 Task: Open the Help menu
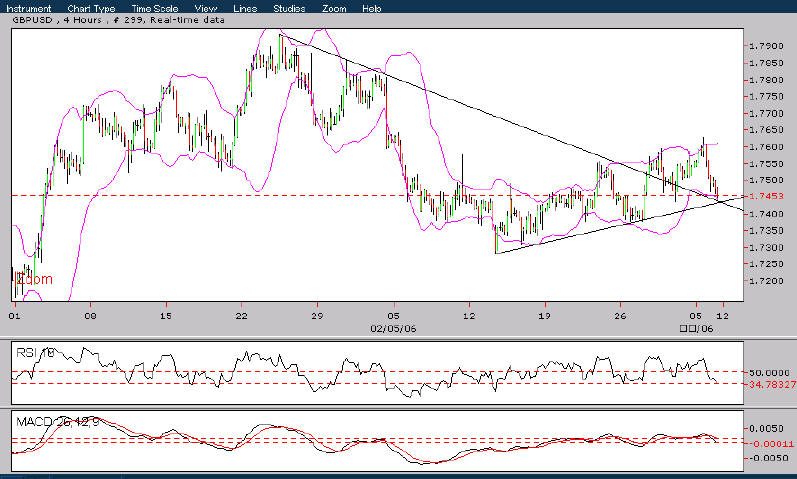tap(372, 8)
